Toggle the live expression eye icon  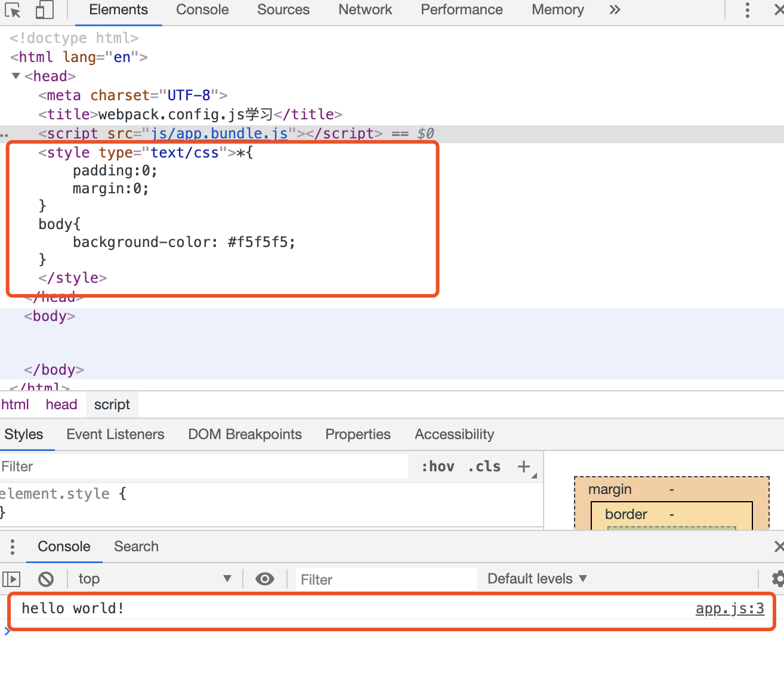265,579
